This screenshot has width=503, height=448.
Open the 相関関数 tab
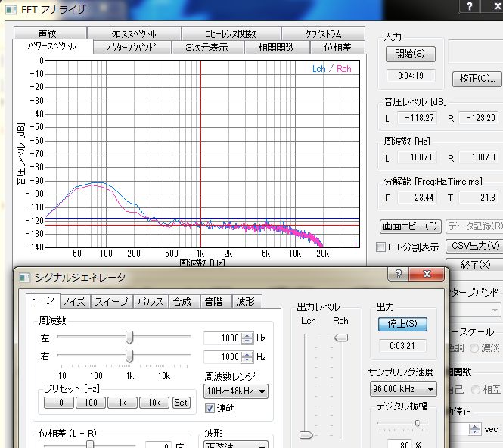(x=277, y=48)
